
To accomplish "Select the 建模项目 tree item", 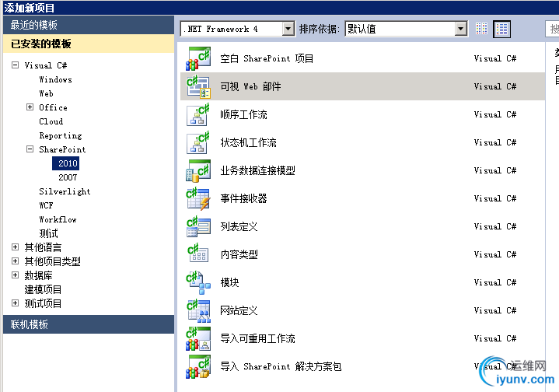I will point(43,289).
